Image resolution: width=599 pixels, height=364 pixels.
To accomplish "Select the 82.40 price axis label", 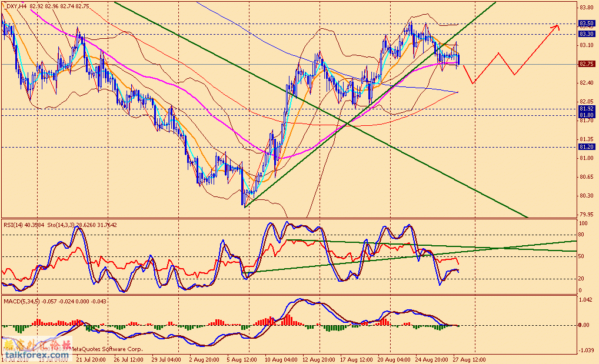I will (x=587, y=83).
